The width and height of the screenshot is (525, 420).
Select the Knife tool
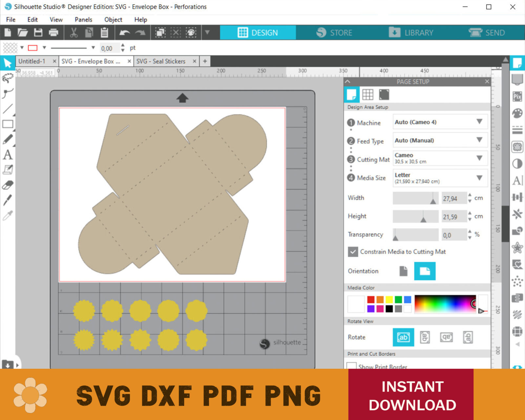click(8, 200)
